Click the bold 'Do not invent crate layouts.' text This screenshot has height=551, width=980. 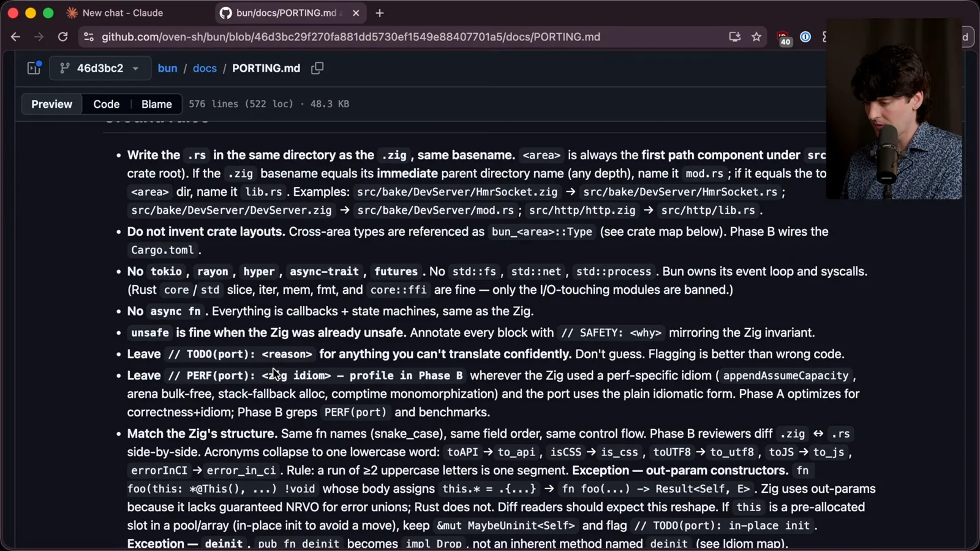[206, 231]
